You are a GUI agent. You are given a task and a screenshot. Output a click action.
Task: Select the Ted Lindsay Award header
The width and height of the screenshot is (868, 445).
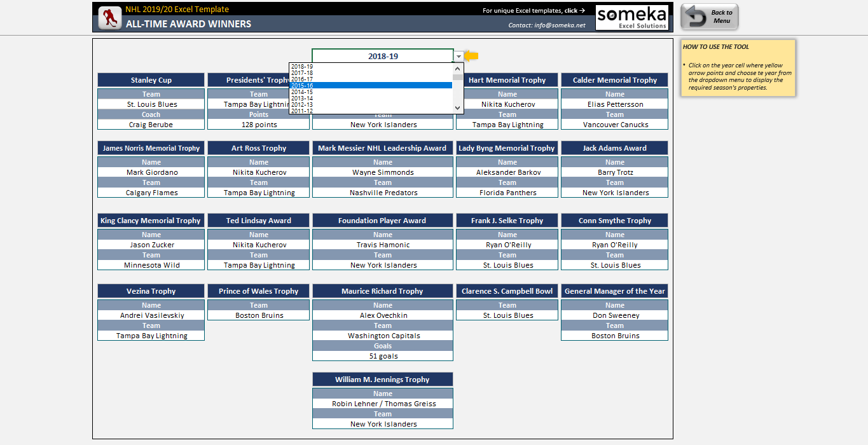[x=259, y=221]
